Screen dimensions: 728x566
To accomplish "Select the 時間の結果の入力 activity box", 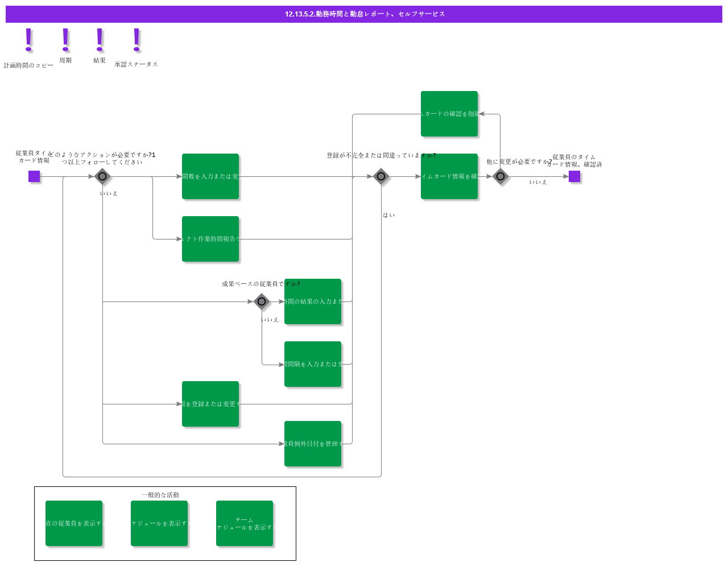I will pyautogui.click(x=313, y=301).
